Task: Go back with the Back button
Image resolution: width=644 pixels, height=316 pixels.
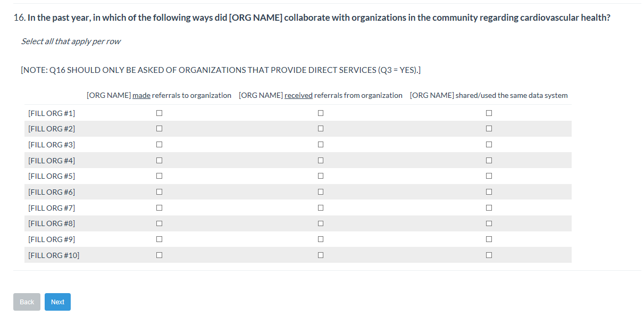Action: (x=27, y=302)
